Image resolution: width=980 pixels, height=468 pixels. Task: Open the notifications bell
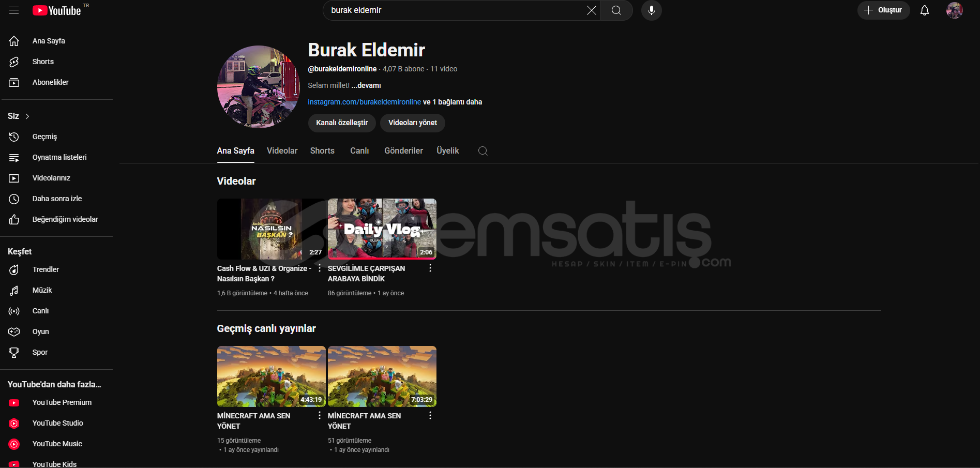click(x=925, y=10)
